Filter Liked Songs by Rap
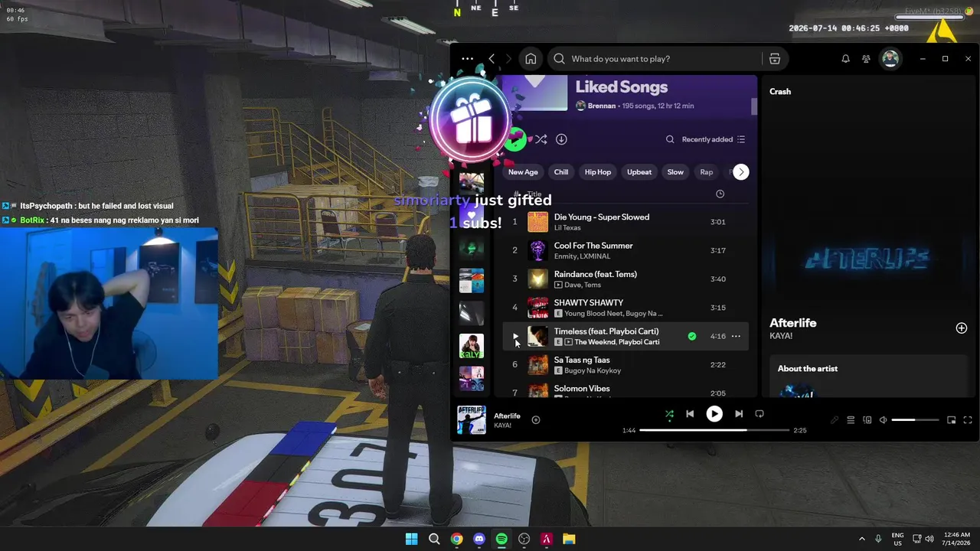The height and width of the screenshot is (551, 980). [x=707, y=172]
